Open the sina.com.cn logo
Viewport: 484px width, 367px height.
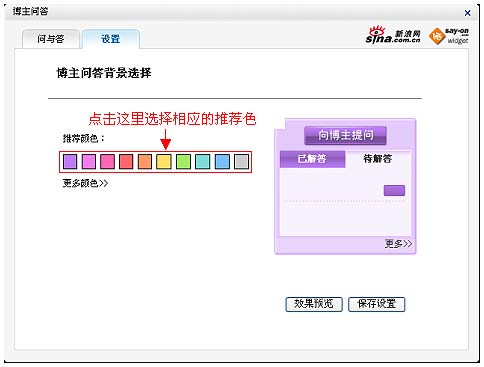393,35
